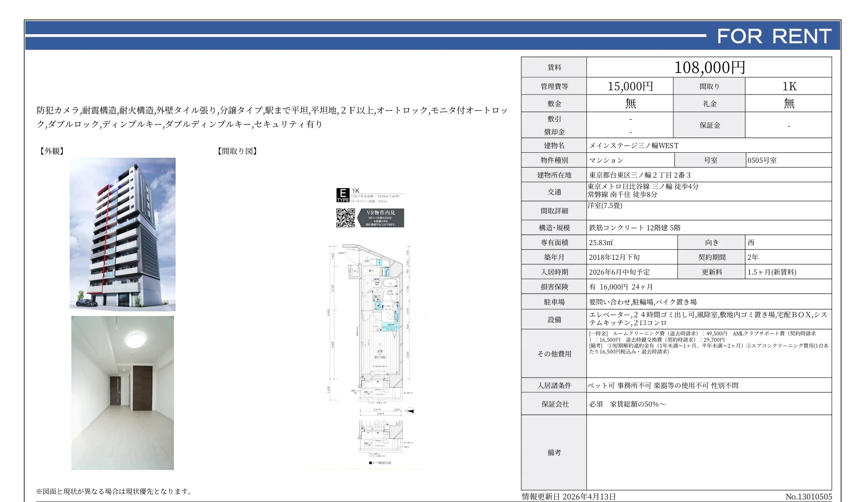Click the 108,000円 rent amount
The image size is (868, 502).
click(x=709, y=67)
